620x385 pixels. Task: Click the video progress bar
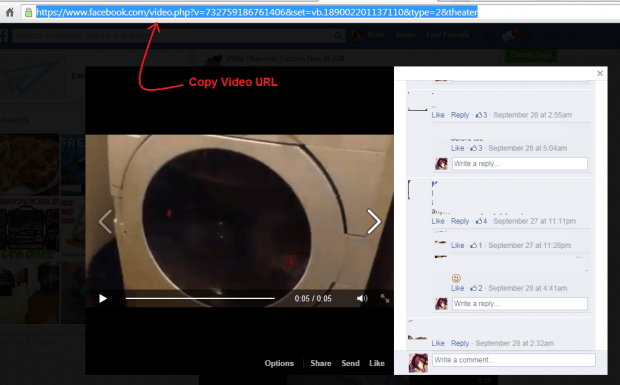point(200,298)
